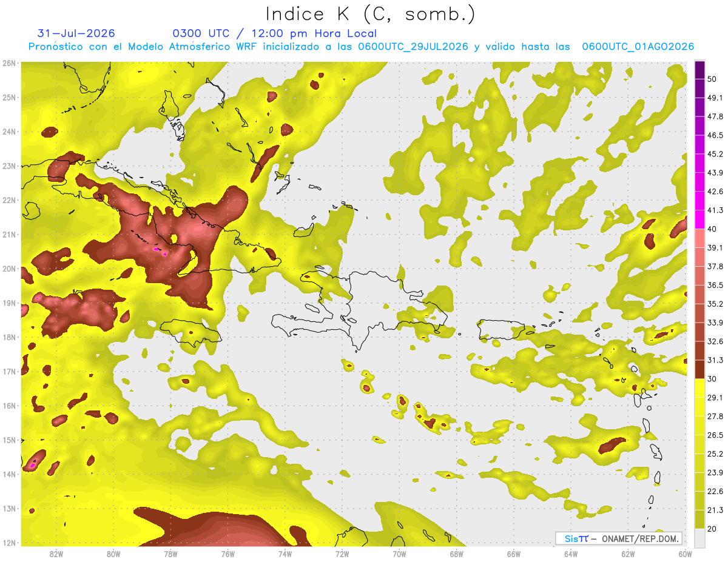Click the colorbar value '50'
This screenshot has width=728, height=562.
712,78
